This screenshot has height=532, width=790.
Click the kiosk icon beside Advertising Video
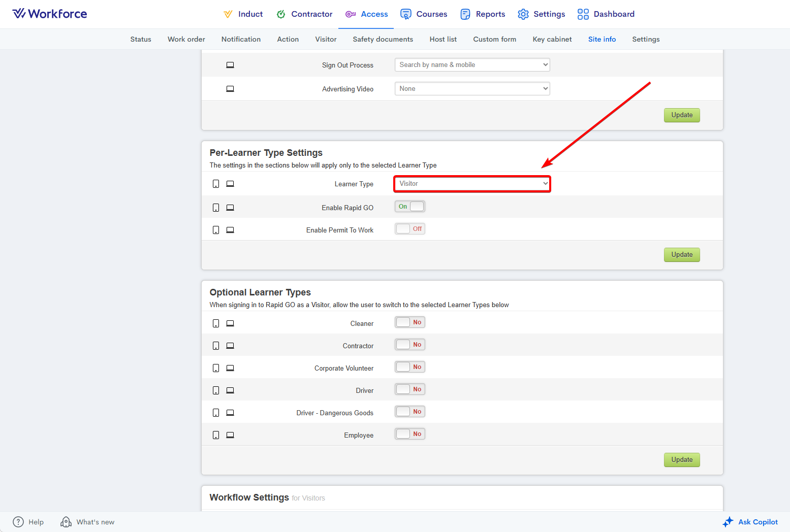click(230, 89)
